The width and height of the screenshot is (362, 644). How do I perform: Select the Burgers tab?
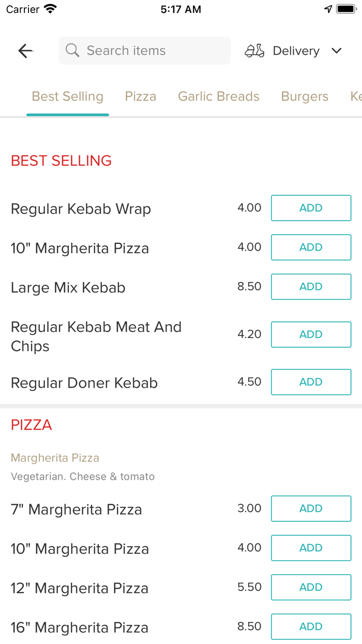pos(305,96)
